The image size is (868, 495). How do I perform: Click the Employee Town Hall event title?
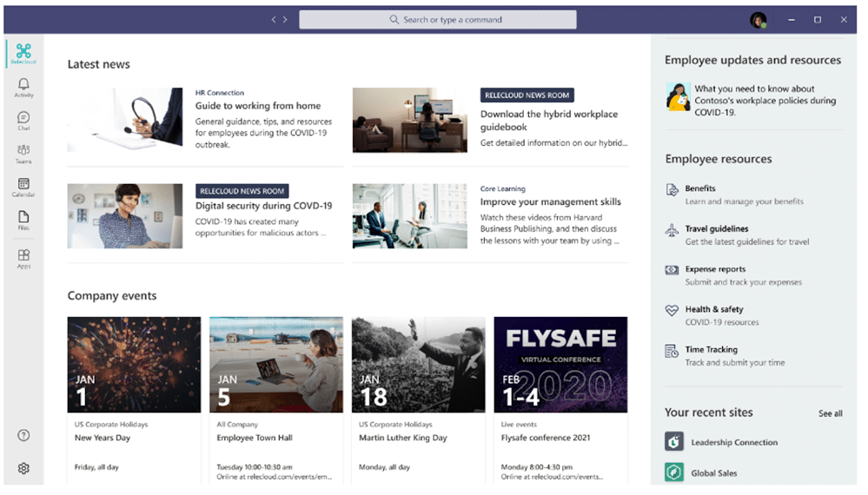(x=255, y=438)
